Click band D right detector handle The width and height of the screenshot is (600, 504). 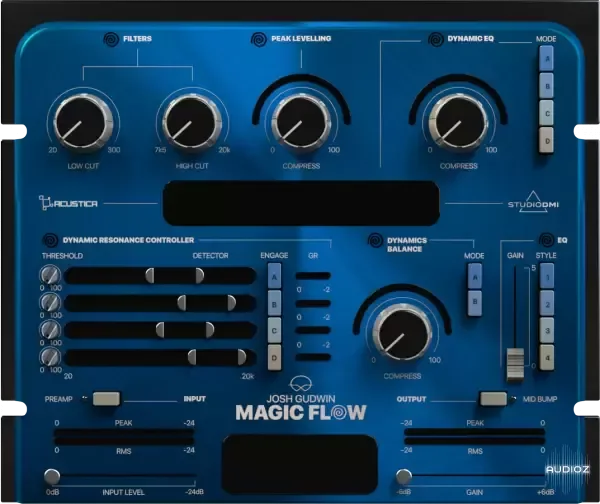[x=242, y=357]
